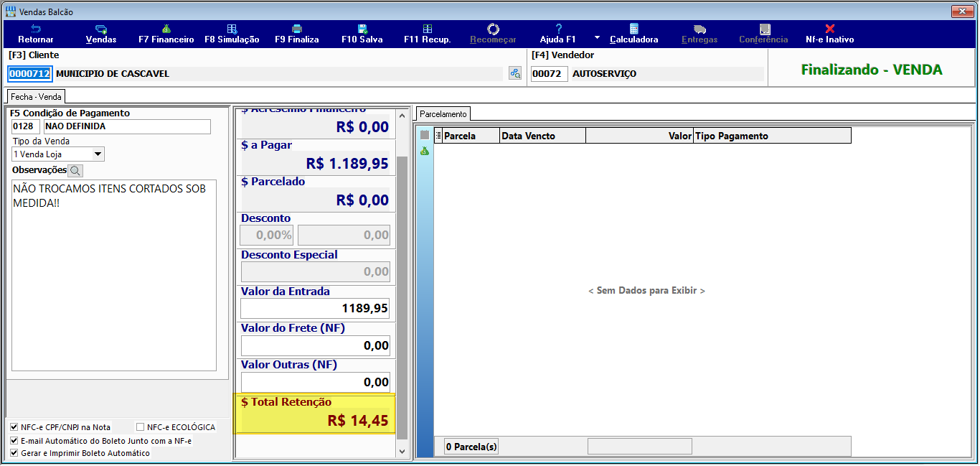Click payment condition code field 0128

[26, 126]
